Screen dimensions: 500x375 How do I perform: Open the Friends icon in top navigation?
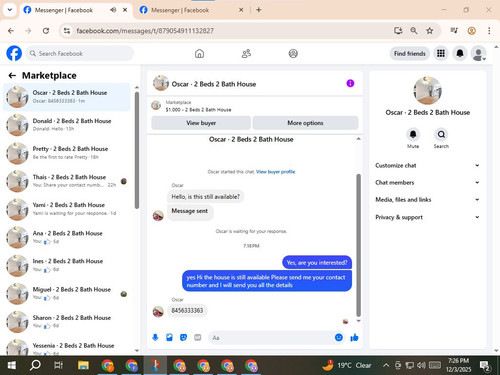(x=246, y=54)
